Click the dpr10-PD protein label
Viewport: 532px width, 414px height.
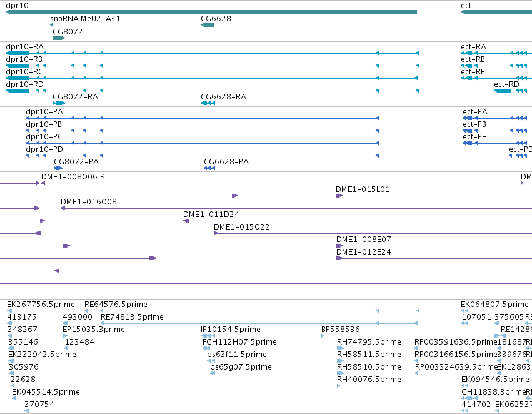(x=44, y=149)
